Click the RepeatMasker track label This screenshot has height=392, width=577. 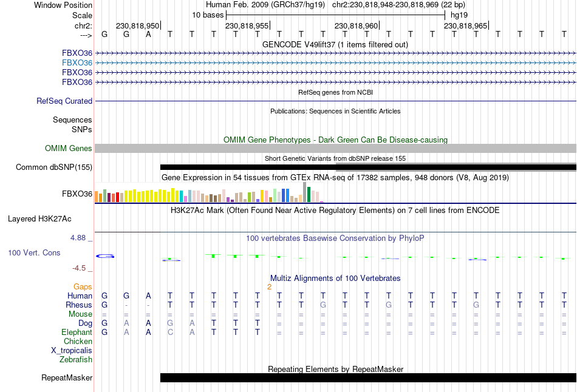point(67,378)
